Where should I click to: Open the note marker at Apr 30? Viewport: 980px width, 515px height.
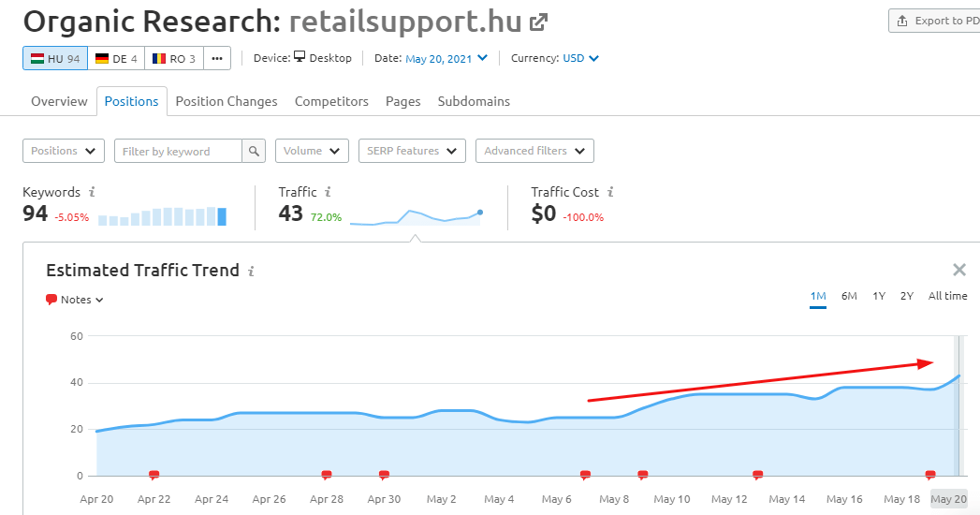(385, 475)
